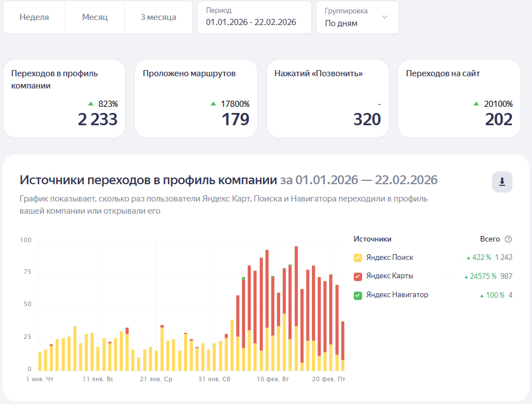Click the 1 242 total value

504,258
